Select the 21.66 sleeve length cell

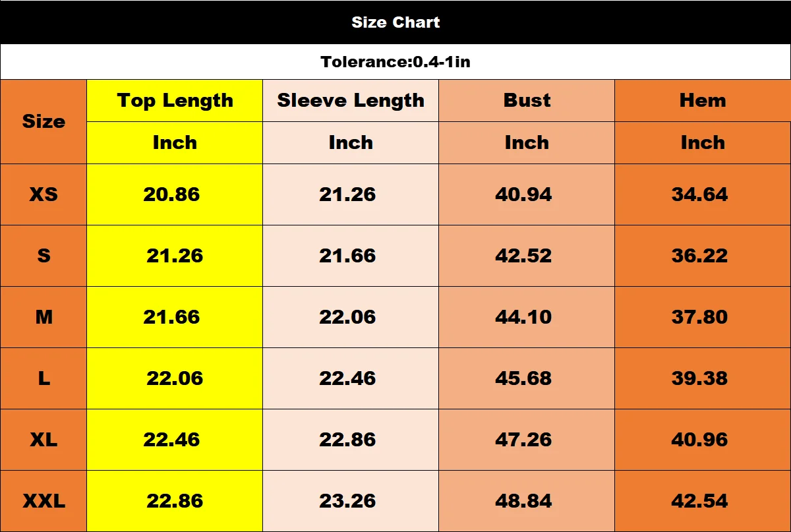(x=351, y=256)
